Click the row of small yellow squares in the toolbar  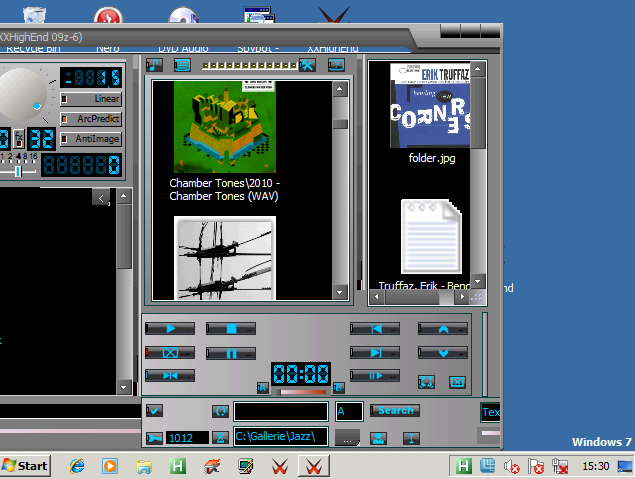point(250,65)
